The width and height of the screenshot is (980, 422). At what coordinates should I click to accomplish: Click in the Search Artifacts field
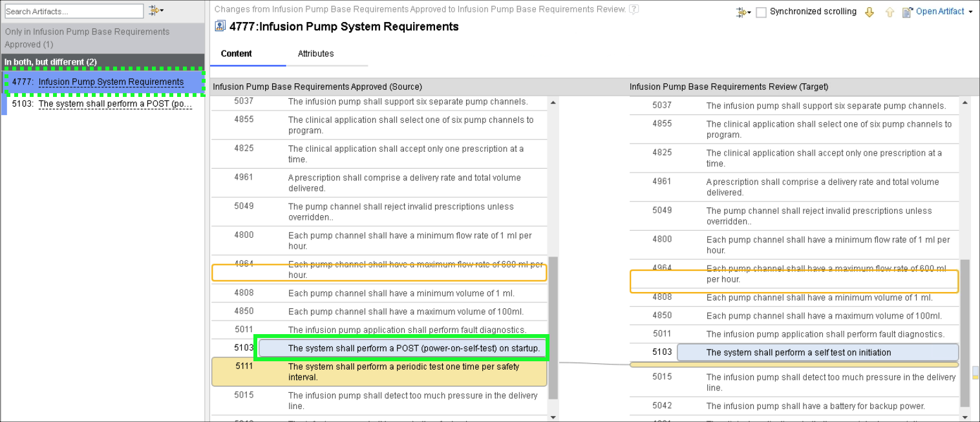(x=74, y=11)
